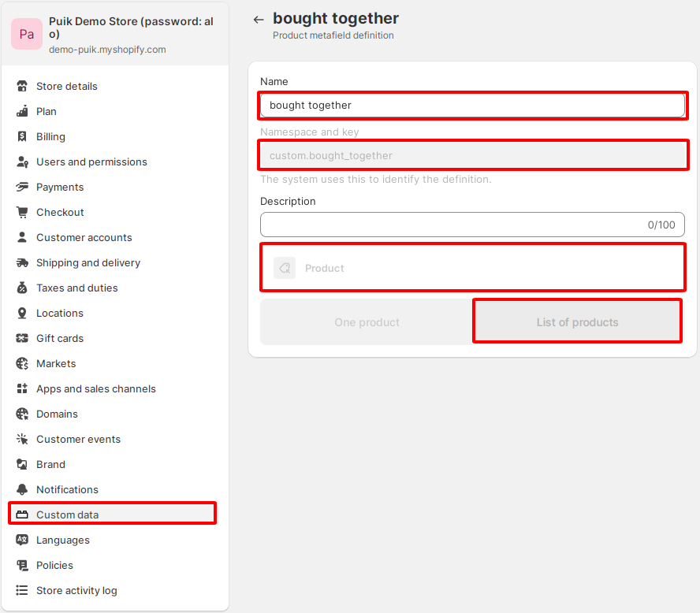The image size is (700, 613).
Task: Open Apps and sales channels
Action: pyautogui.click(x=95, y=388)
